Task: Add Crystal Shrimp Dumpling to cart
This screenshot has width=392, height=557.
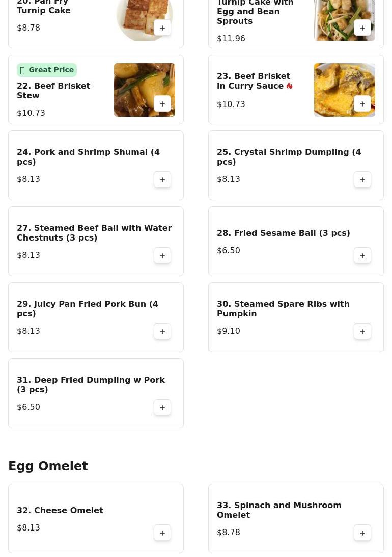Action: coord(362,180)
